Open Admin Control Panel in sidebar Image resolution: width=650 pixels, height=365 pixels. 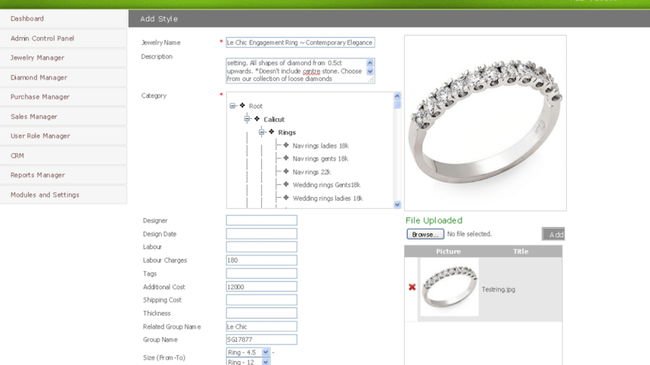point(63,38)
